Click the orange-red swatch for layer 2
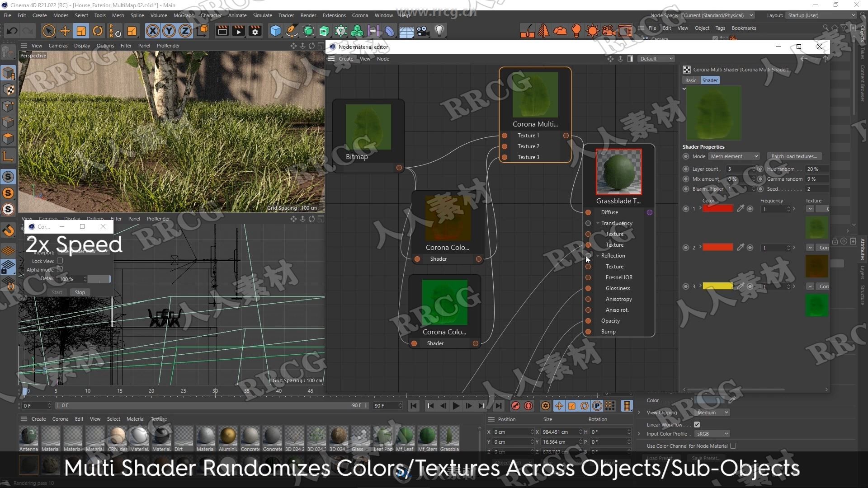Screen dimensions: 868x488 click(x=717, y=247)
